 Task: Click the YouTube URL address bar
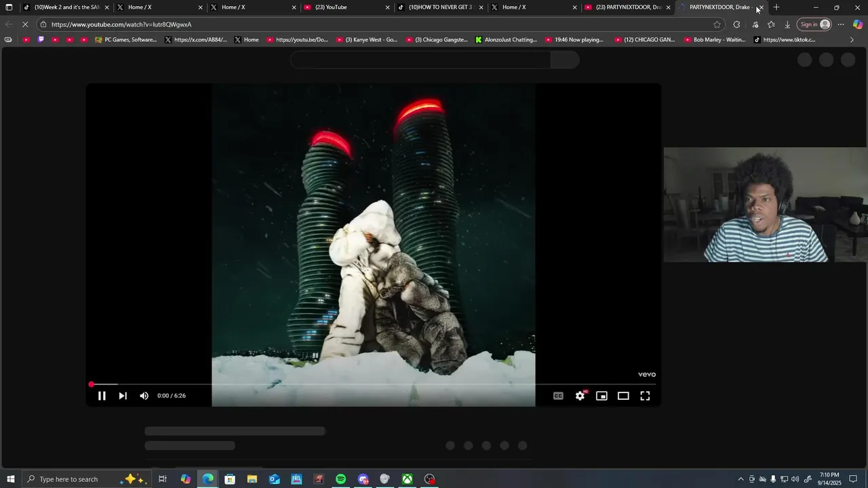click(x=380, y=24)
